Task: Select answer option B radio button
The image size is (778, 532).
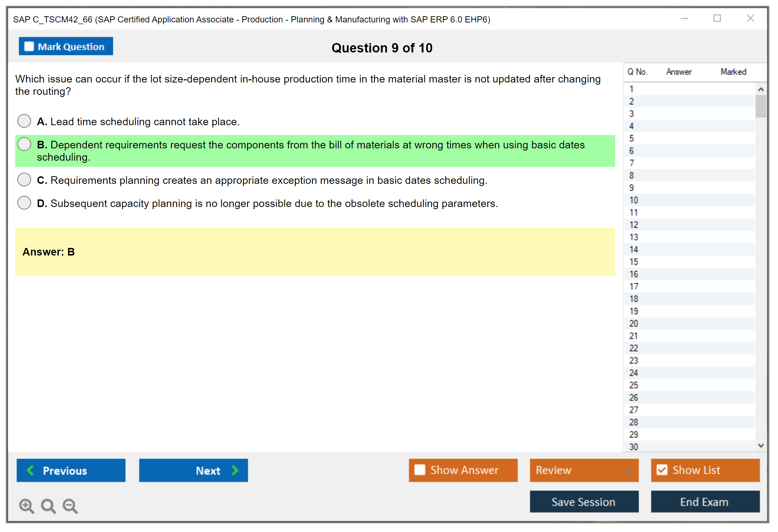Action: [24, 144]
